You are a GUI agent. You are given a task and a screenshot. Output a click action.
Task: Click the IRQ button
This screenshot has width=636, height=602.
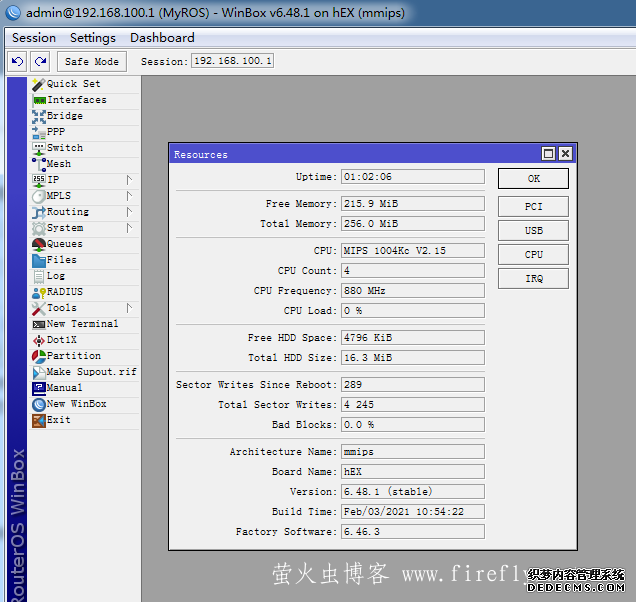tap(533, 279)
